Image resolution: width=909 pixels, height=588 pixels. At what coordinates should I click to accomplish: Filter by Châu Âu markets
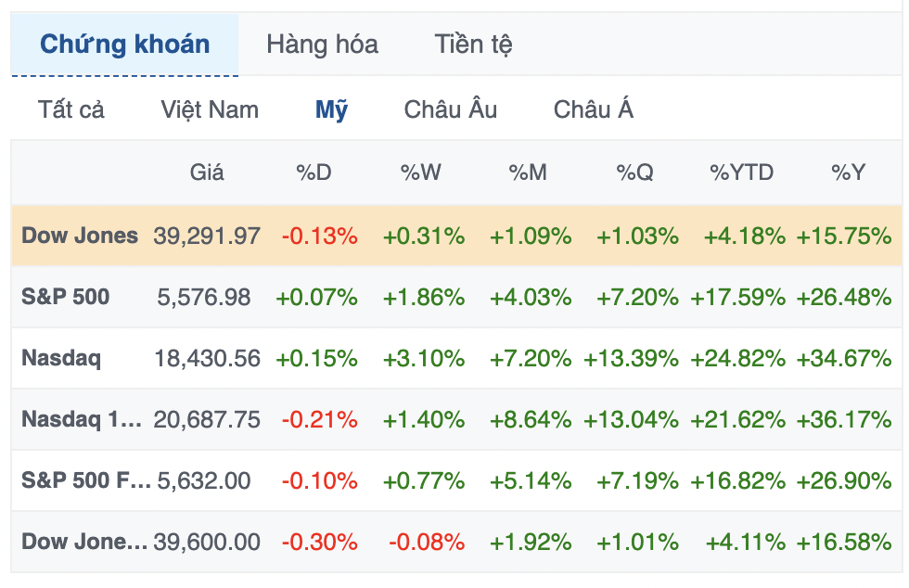pyautogui.click(x=451, y=109)
